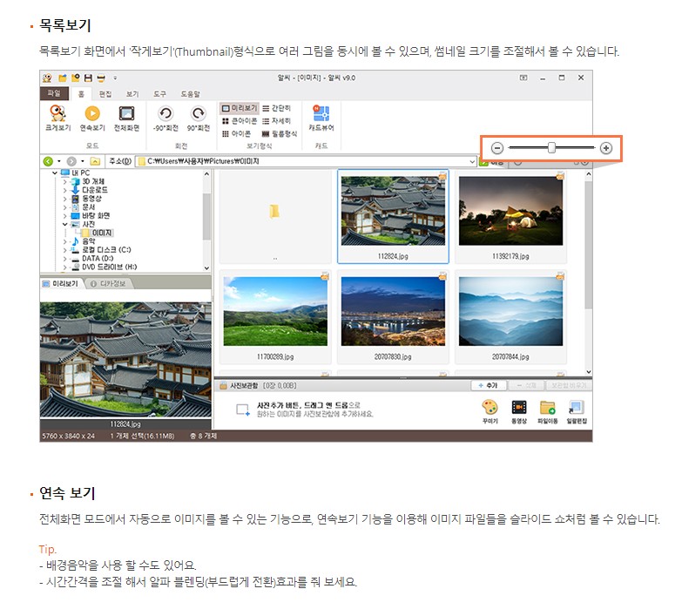Switch to the 보기 ribbon tab
The width and height of the screenshot is (682, 616).
coord(132,94)
